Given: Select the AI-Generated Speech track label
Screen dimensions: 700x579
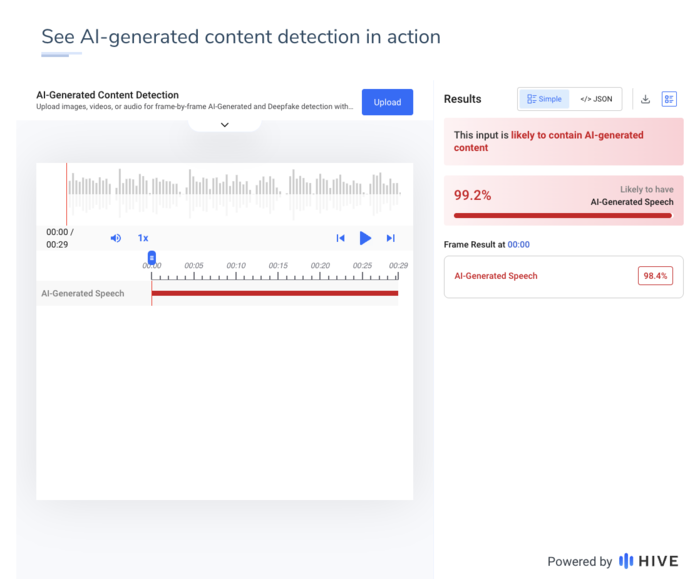Looking at the screenshot, I should coord(83,294).
